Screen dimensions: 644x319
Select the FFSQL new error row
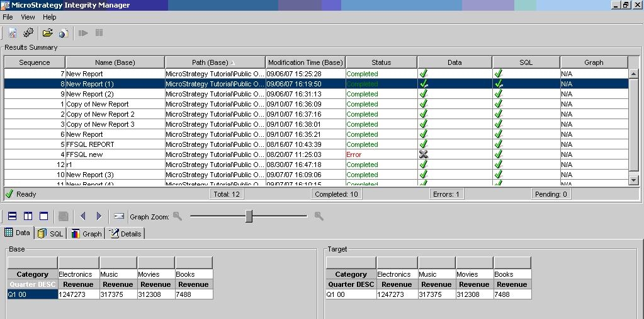(x=84, y=154)
